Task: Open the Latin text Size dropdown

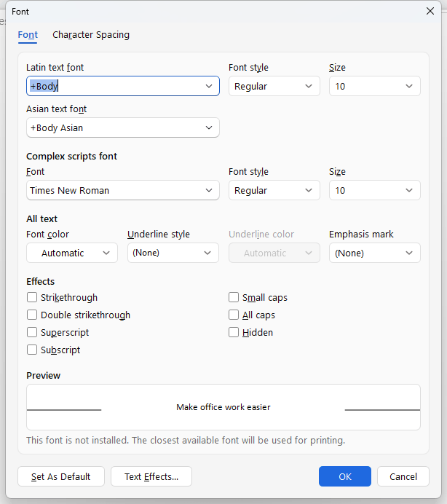Action: 374,86
